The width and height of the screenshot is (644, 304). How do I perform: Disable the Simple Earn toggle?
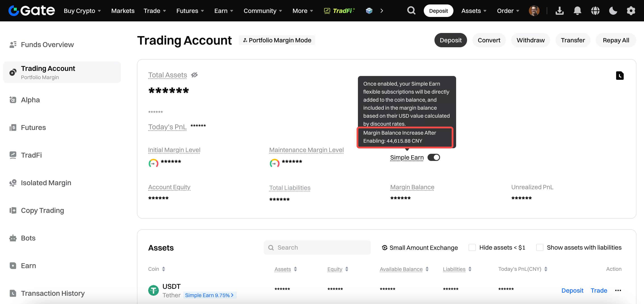tap(434, 157)
